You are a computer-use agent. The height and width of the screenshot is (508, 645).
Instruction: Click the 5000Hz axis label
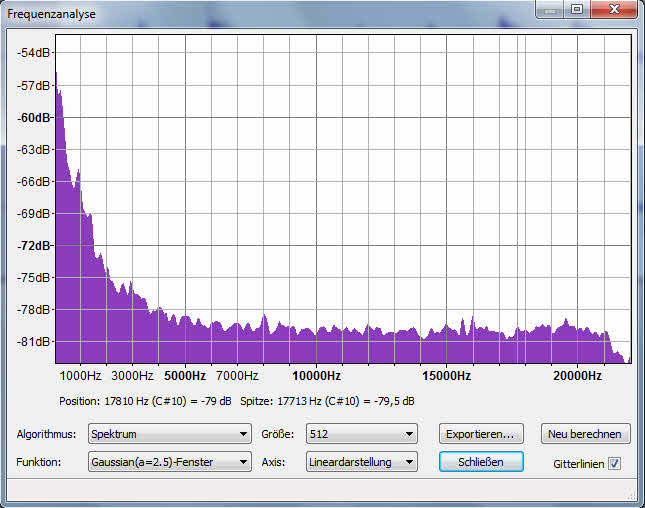pos(185,376)
